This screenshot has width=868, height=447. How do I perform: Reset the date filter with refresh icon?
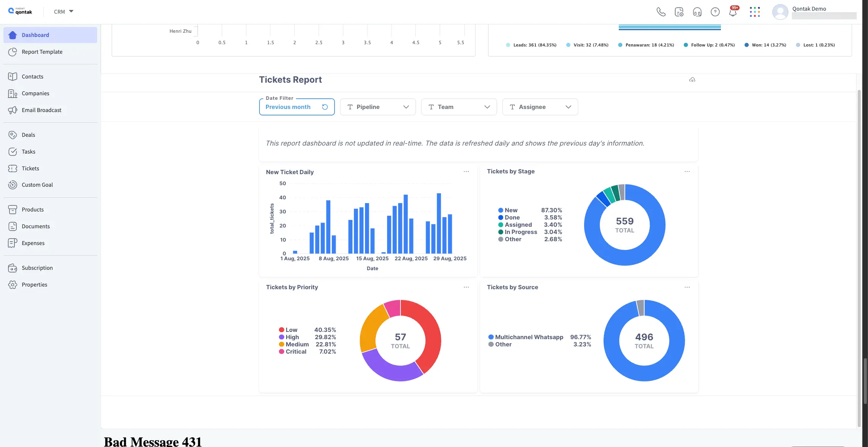[x=325, y=107]
